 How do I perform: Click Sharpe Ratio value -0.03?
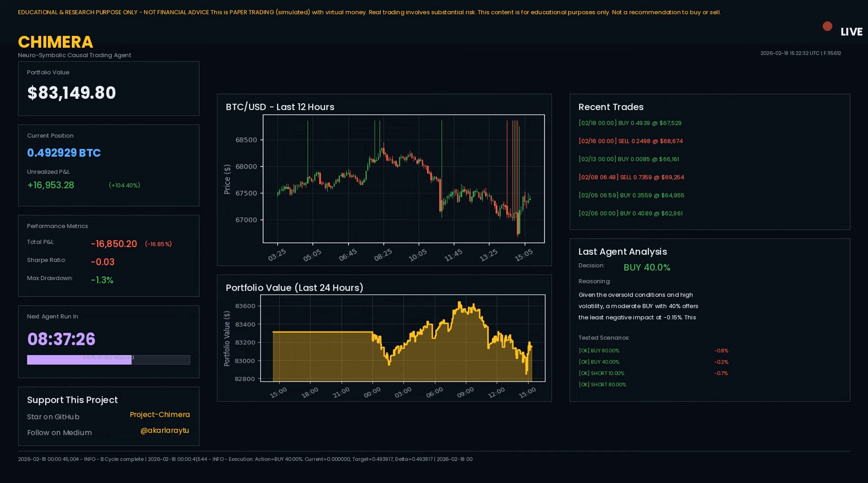pos(103,262)
